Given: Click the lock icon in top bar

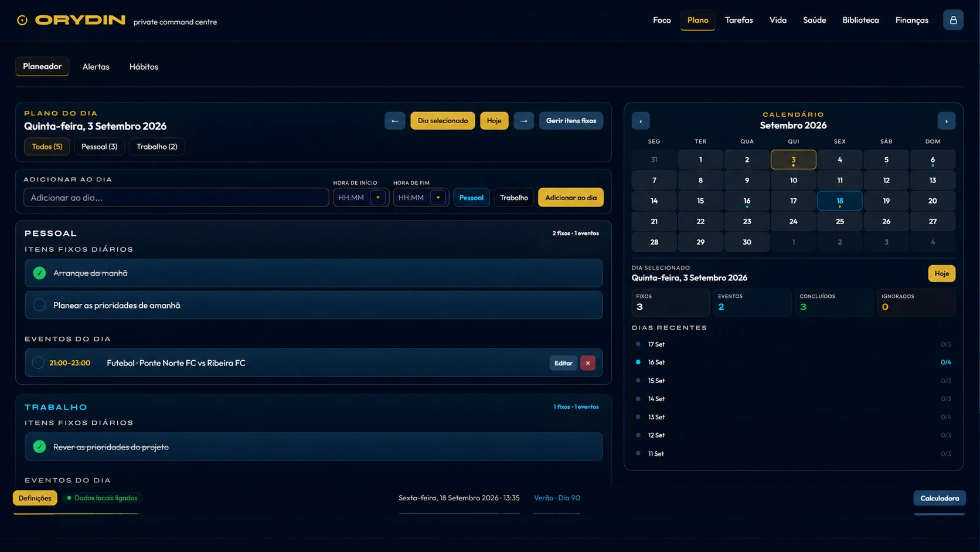Looking at the screenshot, I should (953, 20).
